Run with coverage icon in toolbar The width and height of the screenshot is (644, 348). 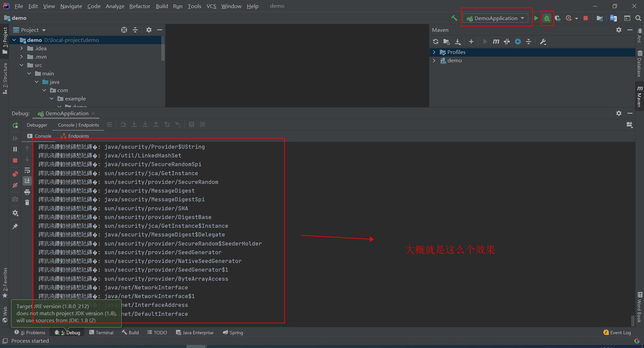pos(558,18)
